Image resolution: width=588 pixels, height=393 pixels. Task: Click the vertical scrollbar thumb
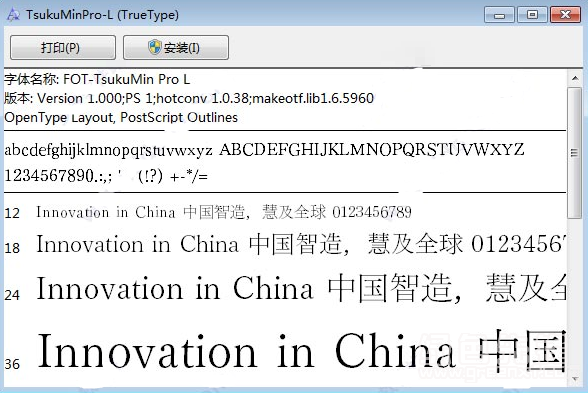coord(575,153)
